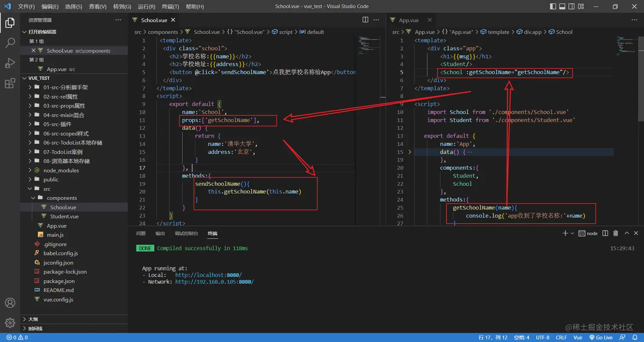Switch to the 终端 panel tab

pyautogui.click(x=213, y=233)
